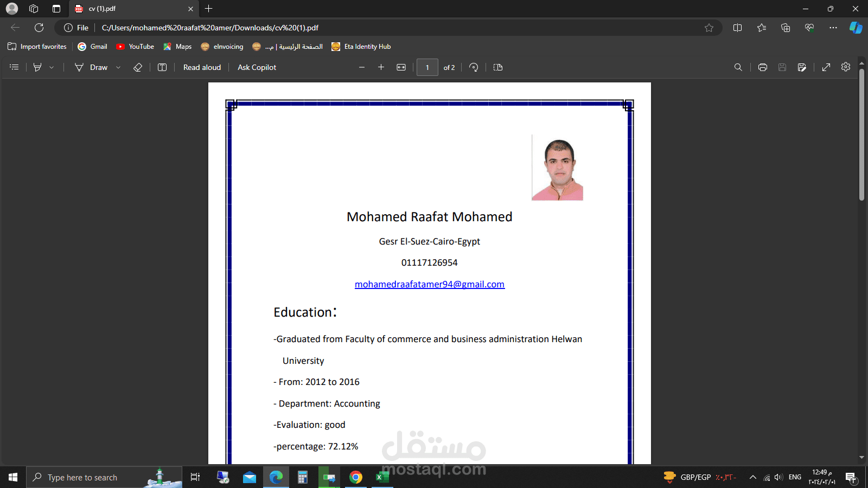
Task: Open the Mail app from taskbar
Action: [250, 477]
